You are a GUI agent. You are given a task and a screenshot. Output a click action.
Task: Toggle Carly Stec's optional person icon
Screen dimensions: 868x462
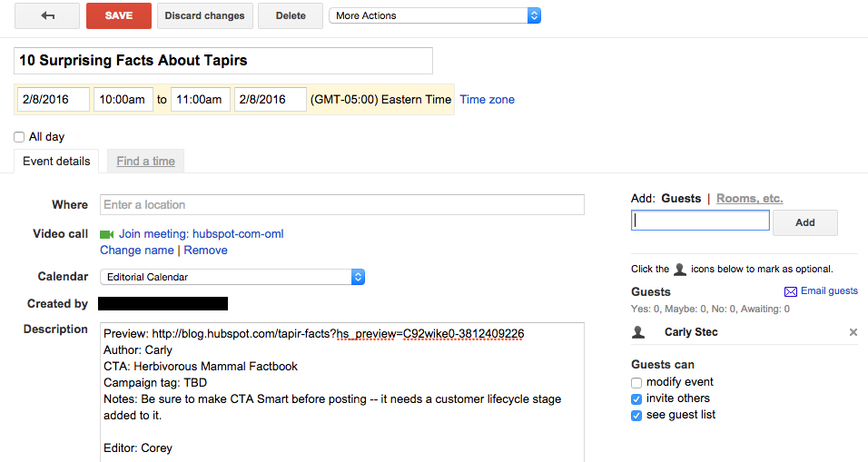pos(638,332)
